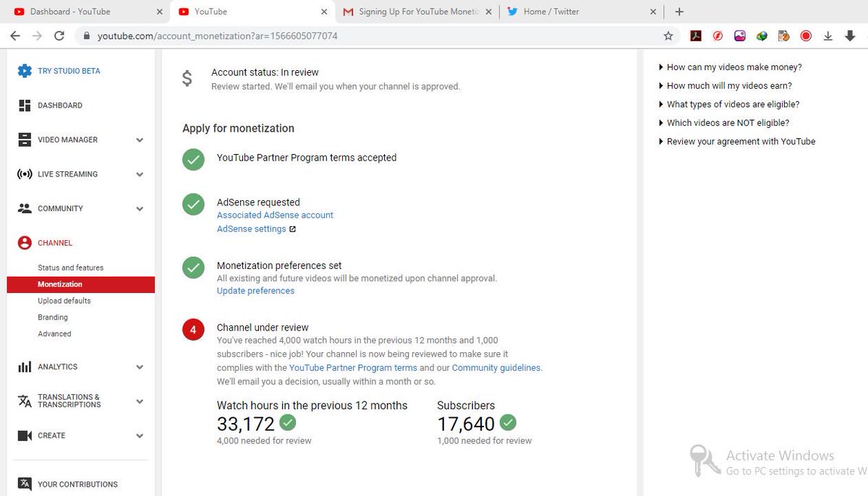
Task: Open the Community guidelines link
Action: (496, 367)
